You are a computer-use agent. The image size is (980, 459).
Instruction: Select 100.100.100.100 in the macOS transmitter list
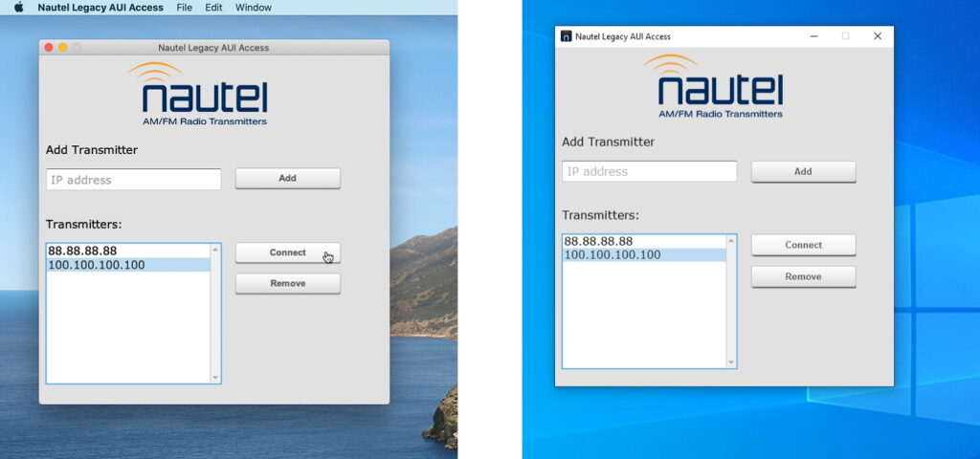[129, 265]
